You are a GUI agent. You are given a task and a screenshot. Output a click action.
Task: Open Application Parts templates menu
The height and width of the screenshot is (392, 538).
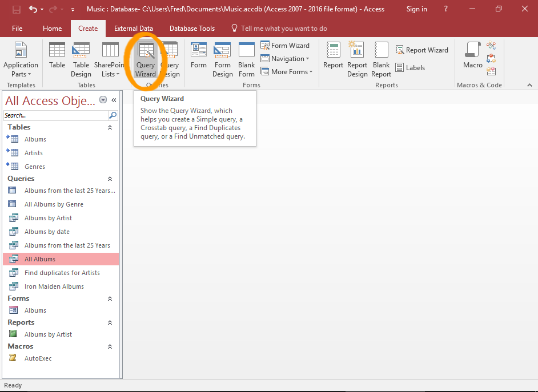pos(21,59)
